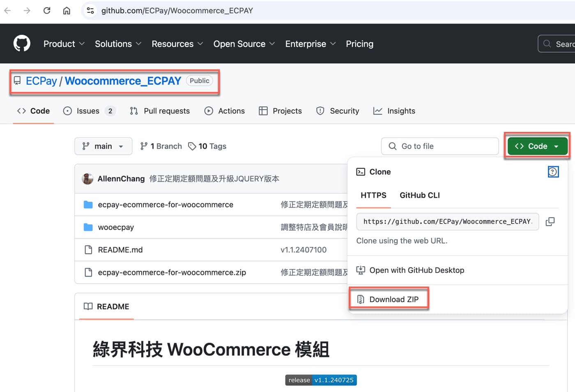This screenshot has width=575, height=392.
Task: Click the Woocommerce_ECPAY repository name link
Action: 123,81
